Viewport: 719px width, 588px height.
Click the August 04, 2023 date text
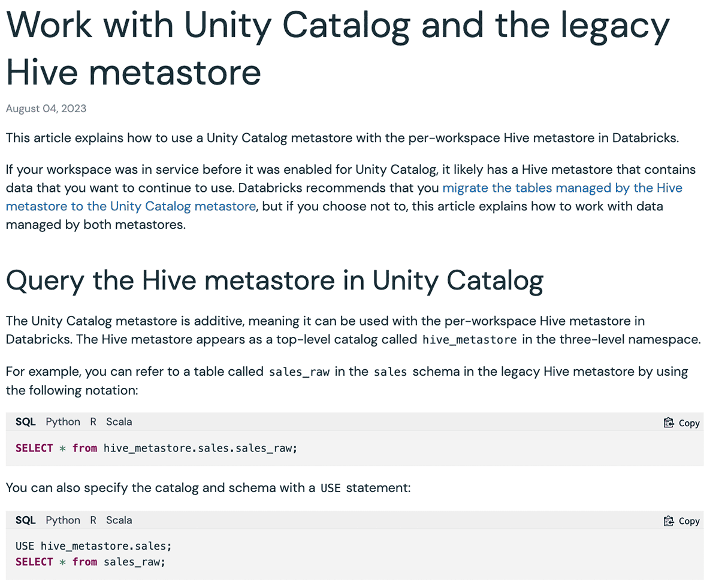click(x=46, y=108)
